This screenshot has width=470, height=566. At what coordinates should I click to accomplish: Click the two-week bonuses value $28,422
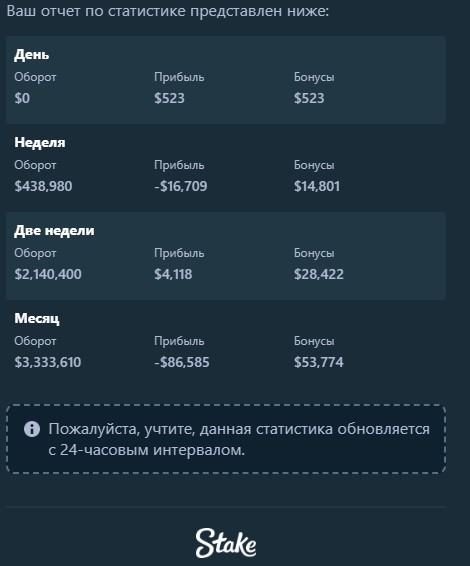click(319, 274)
